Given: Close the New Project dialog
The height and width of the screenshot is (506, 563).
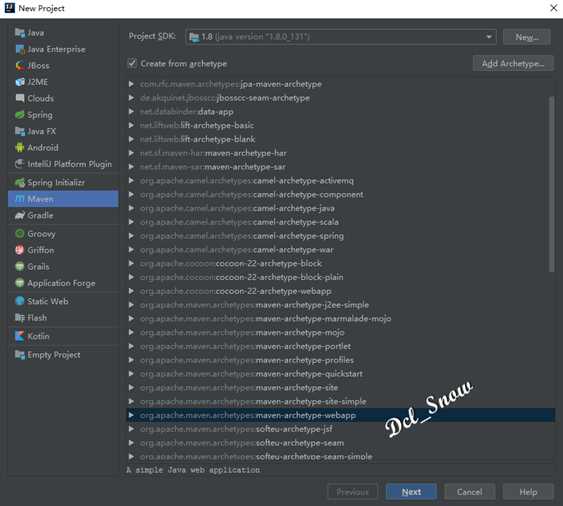Looking at the screenshot, I should coord(553,8).
